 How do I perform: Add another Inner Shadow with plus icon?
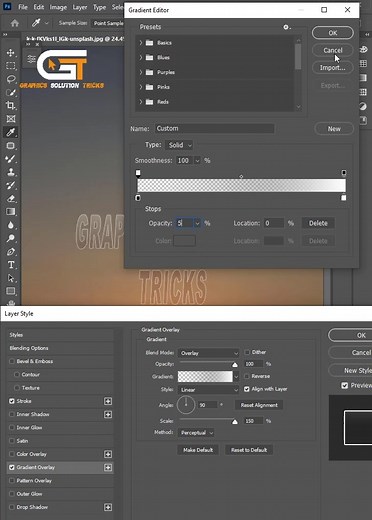(x=108, y=414)
